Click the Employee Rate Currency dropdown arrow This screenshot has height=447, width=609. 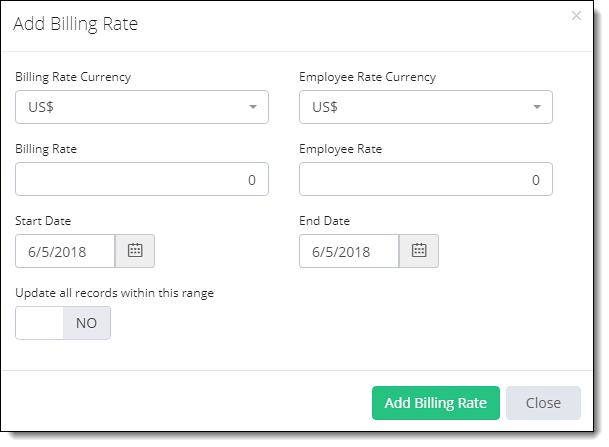[x=537, y=107]
